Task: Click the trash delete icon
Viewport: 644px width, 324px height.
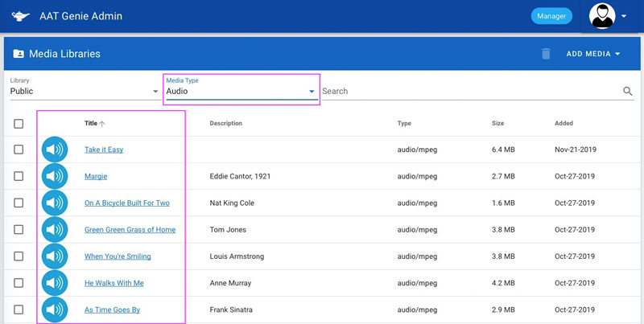Action: pos(546,54)
